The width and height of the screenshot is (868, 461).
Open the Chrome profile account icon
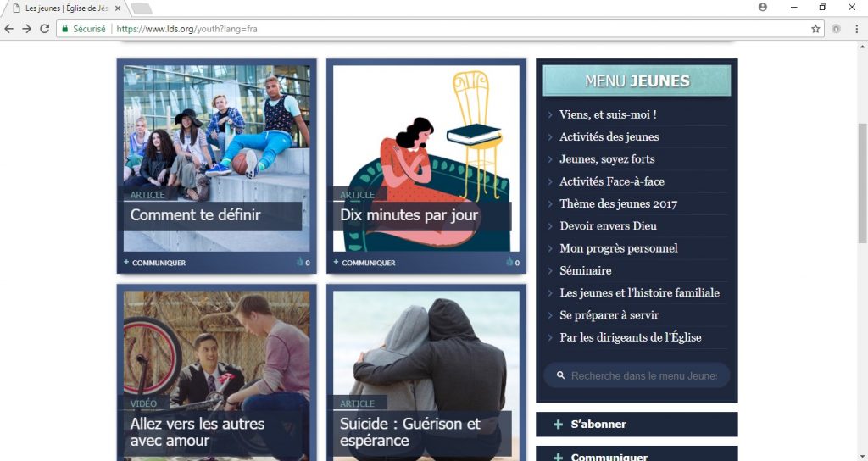(763, 7)
